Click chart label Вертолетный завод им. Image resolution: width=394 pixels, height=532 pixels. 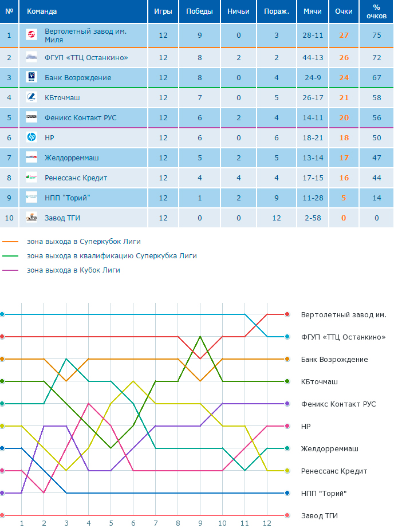[x=344, y=315]
